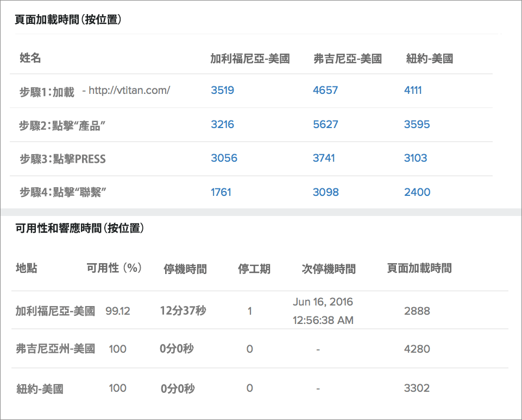Viewport: 522px width, 420px height.
Task: Click the 頁面加載時間 column header
Action: (419, 268)
